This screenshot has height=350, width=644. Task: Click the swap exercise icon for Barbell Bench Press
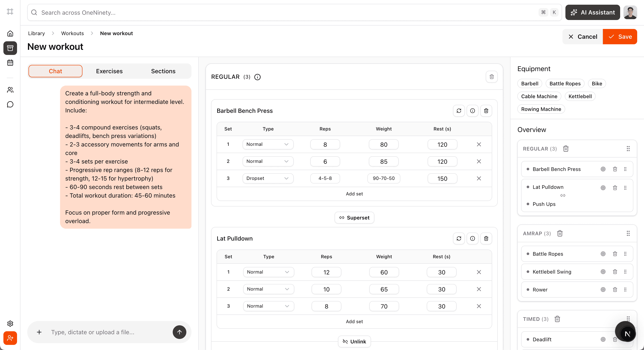pos(459,111)
